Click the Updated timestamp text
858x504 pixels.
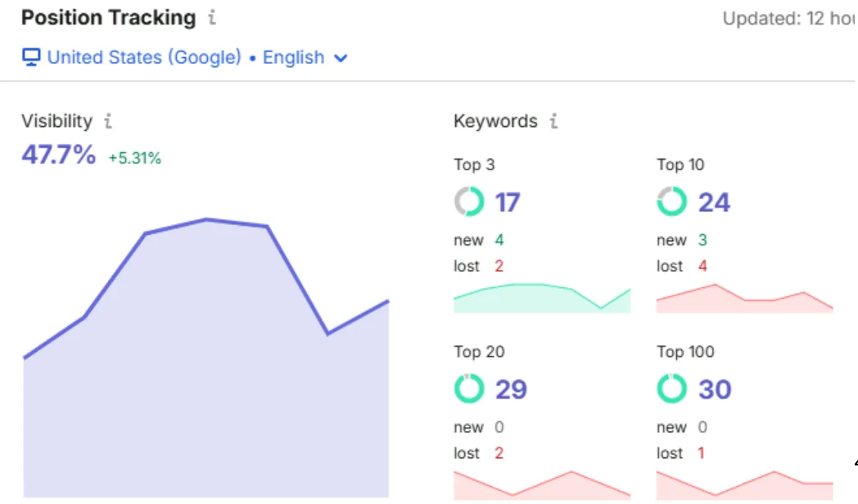pyautogui.click(x=789, y=19)
